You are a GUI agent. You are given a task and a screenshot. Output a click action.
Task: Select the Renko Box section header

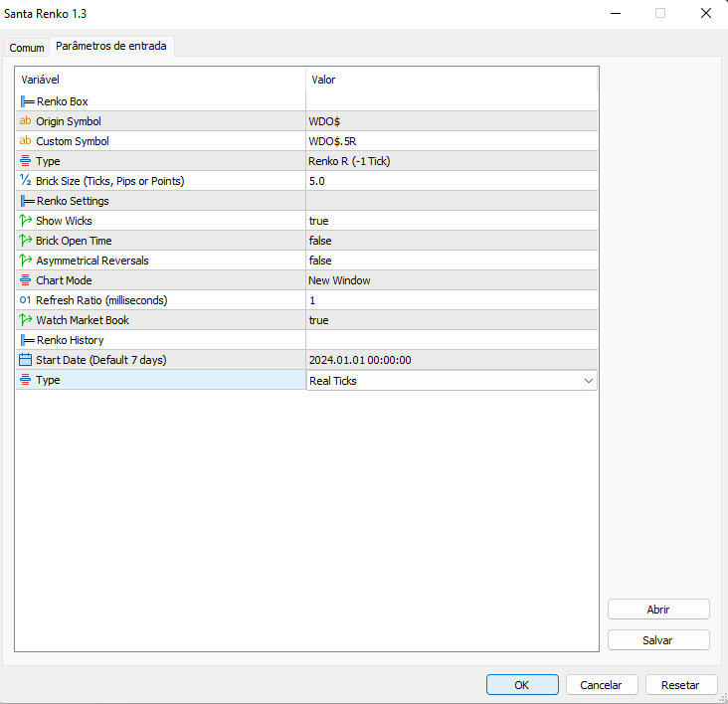(x=63, y=101)
